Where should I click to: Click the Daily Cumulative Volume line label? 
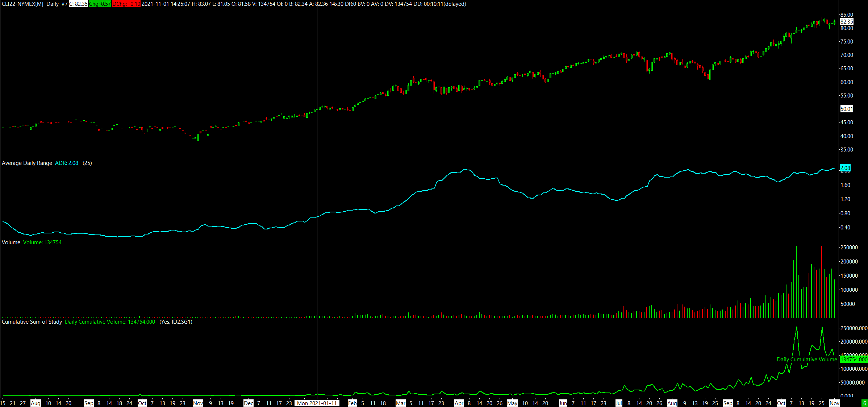[x=807, y=360]
